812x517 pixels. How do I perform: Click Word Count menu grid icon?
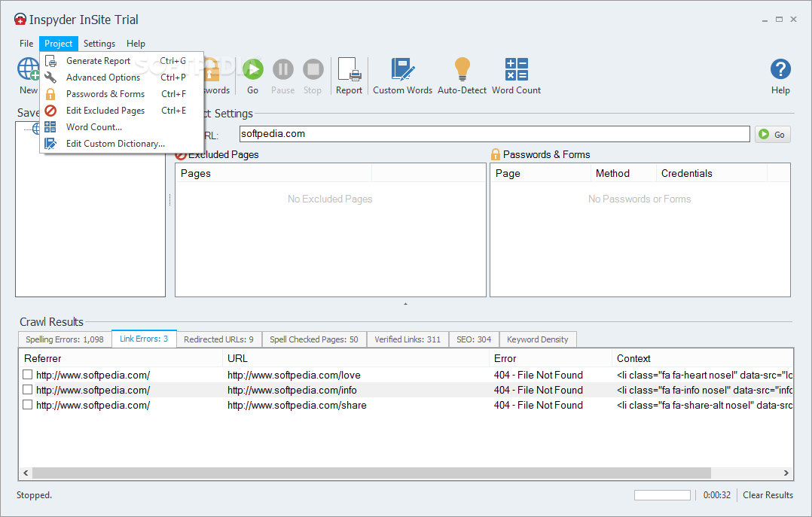coord(50,126)
